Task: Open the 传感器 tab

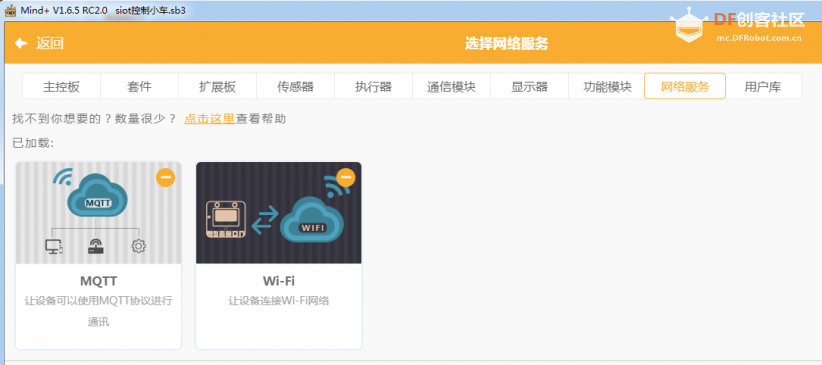Action: tap(295, 87)
